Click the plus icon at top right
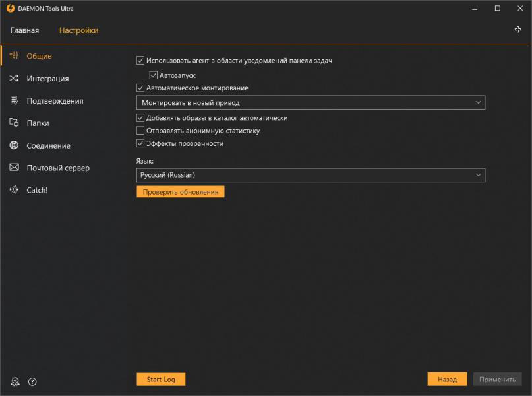 517,30
